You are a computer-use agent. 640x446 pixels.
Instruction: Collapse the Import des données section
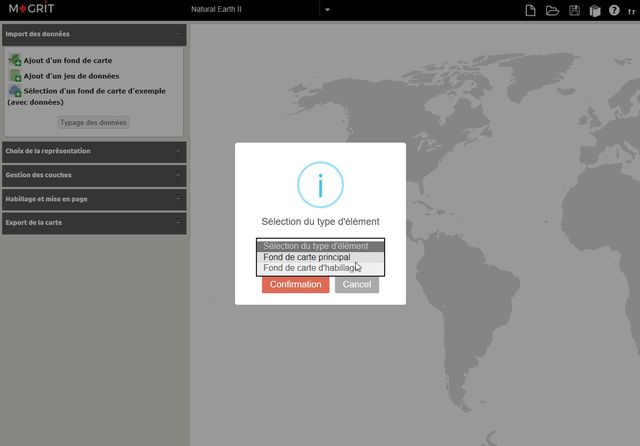click(x=177, y=34)
